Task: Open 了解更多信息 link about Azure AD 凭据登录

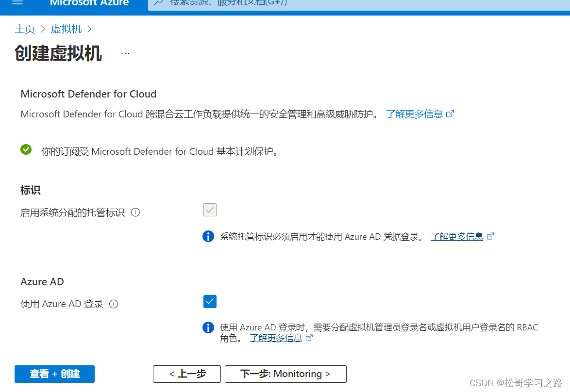Action: point(457,236)
